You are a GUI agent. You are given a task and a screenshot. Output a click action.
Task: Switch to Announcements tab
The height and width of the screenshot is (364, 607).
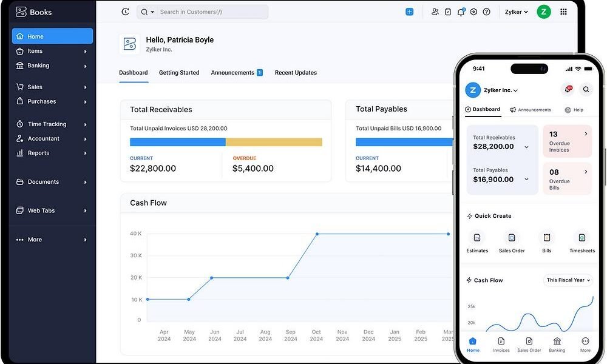pos(237,73)
